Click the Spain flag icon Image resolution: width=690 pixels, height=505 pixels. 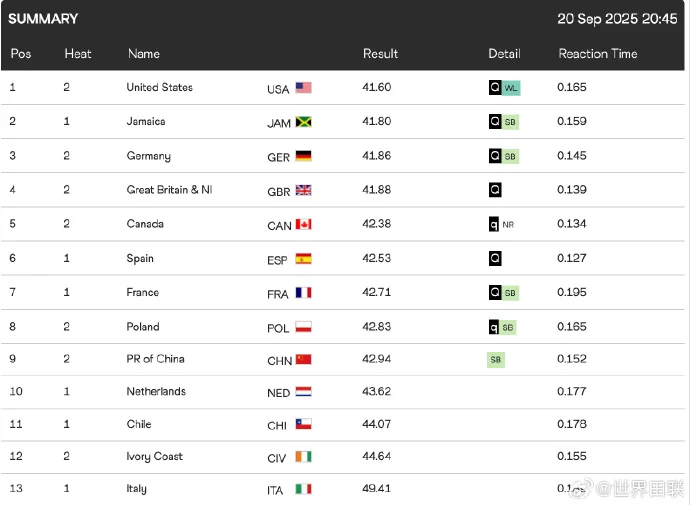(x=304, y=258)
